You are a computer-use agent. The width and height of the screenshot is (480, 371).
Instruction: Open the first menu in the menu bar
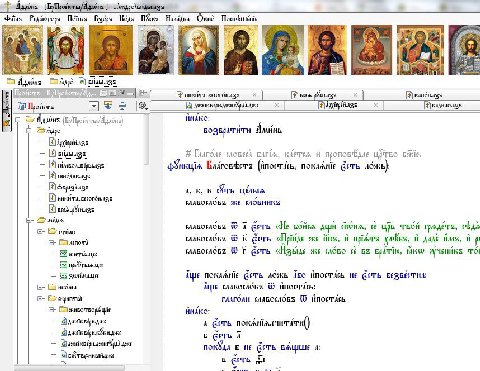[13, 19]
